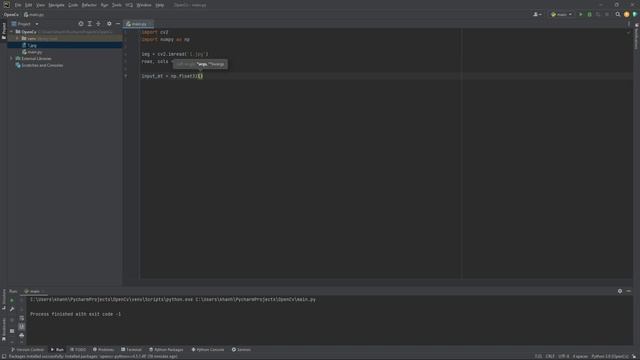Open the Window menu
This screenshot has width=640, height=360.
coord(144,5)
